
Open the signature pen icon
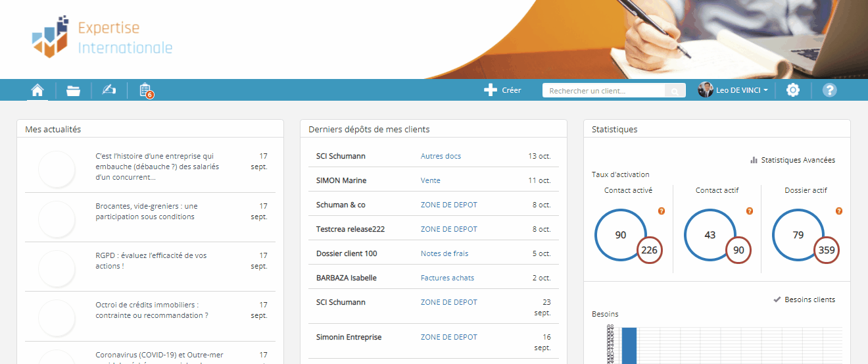pos(109,90)
